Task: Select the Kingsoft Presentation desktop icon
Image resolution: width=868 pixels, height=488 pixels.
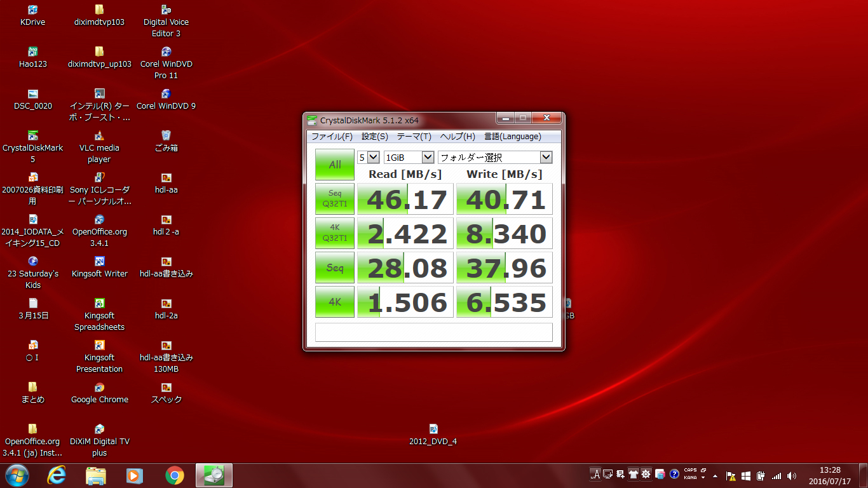Action: click(x=99, y=357)
